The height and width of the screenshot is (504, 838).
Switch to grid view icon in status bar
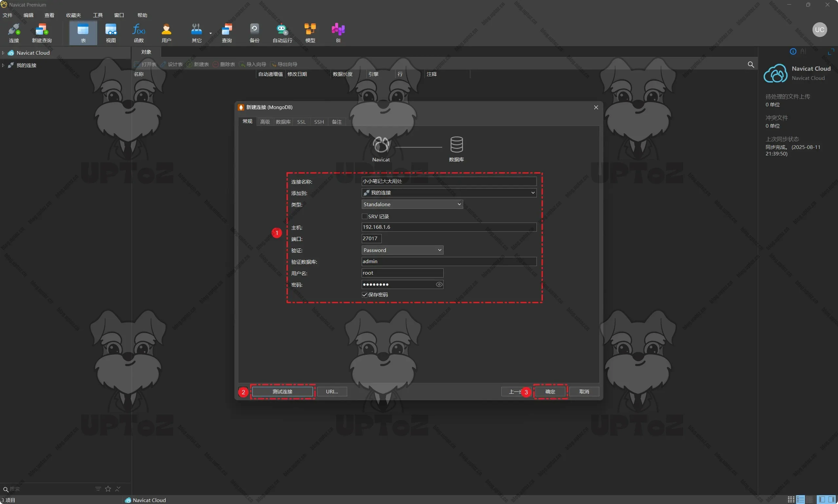coord(791,500)
